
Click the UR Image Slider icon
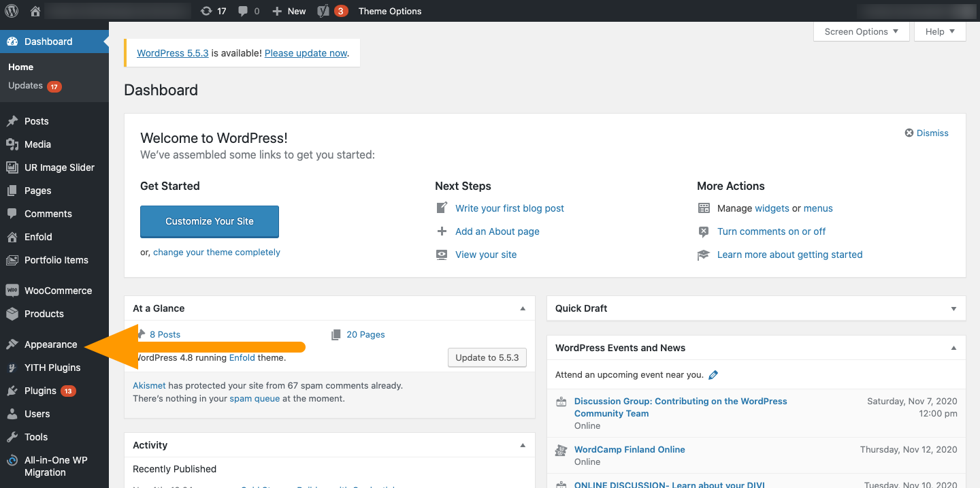[12, 167]
